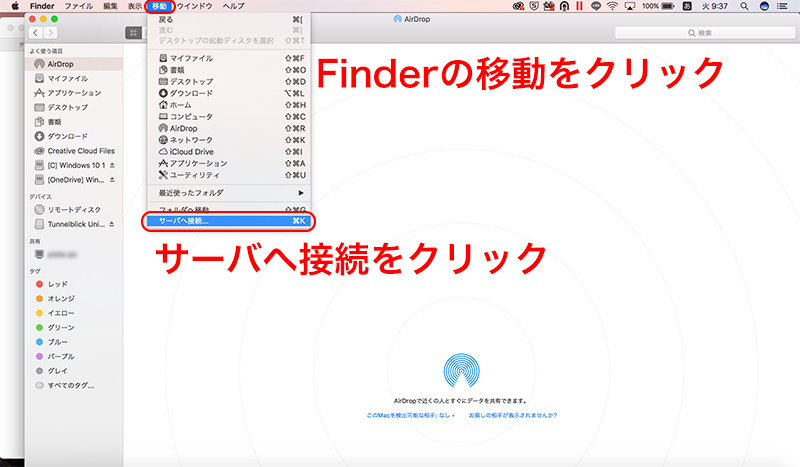
Task: Open the ファイル menu
Action: coord(79,6)
